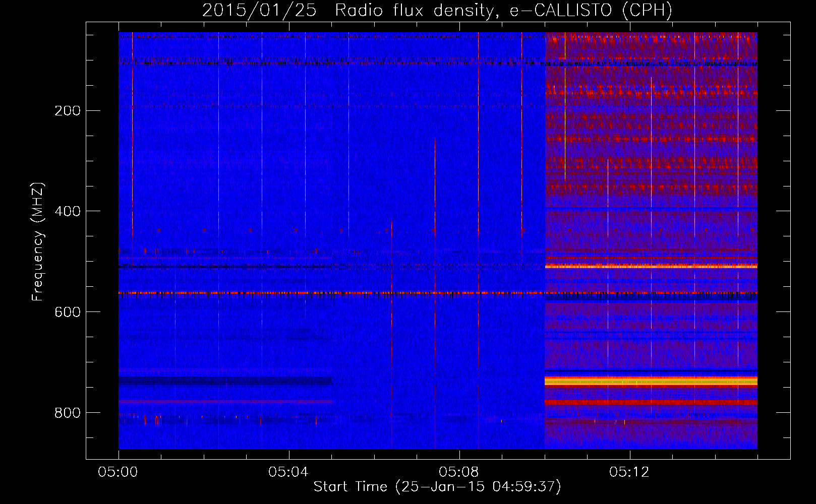Click the bright yellow band near 740 MHz
The width and height of the screenshot is (816, 504).
(651, 382)
